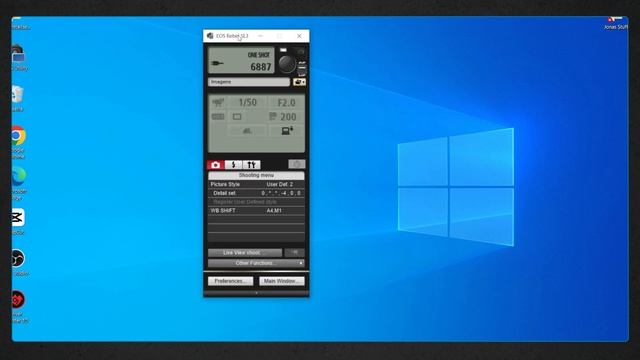The height and width of the screenshot is (360, 640).
Task: Open the WB SHIFT row
Action: pyautogui.click(x=256, y=211)
